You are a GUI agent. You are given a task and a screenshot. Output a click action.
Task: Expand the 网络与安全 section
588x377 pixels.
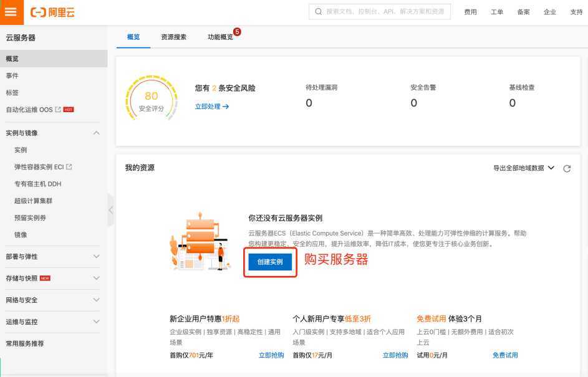pos(97,300)
